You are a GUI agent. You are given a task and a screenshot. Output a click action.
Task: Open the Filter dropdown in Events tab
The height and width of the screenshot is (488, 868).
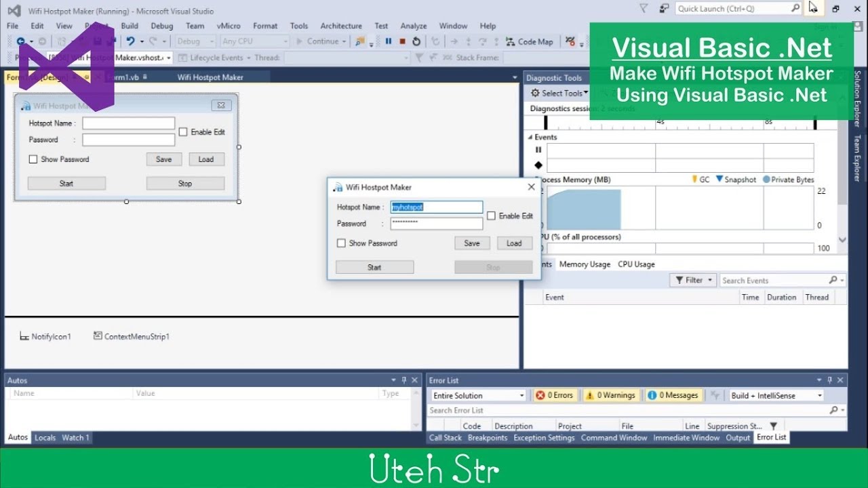[693, 280]
